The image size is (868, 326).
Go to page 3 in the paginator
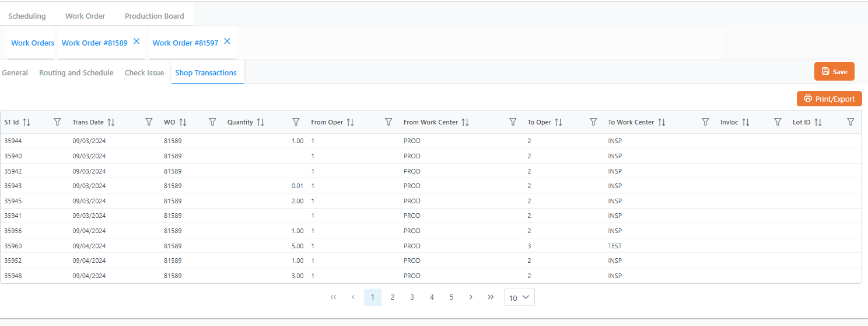(x=412, y=297)
